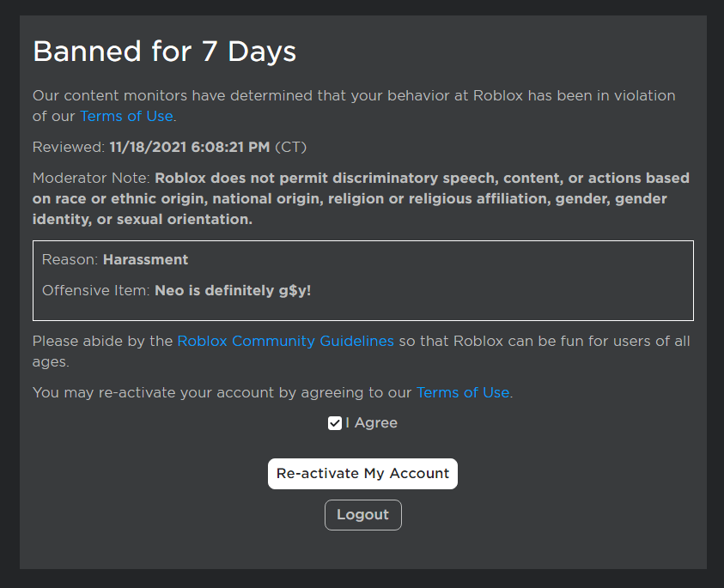Viewport: 724px width, 588px height.
Task: Click the quoted offensive message text
Action: [233, 291]
